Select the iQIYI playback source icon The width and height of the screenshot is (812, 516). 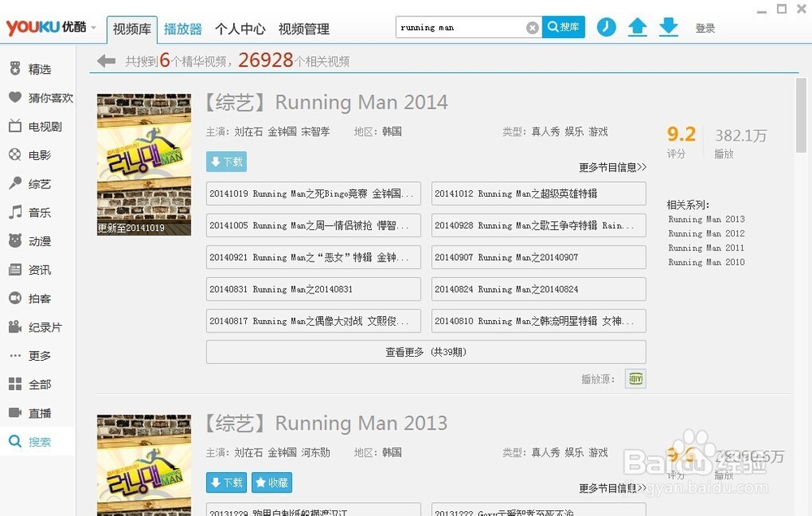pos(636,379)
